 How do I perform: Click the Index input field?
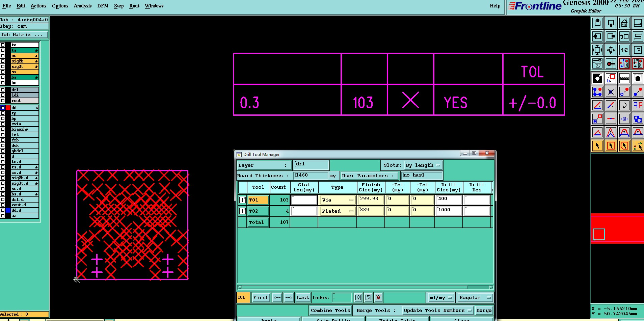342,297
